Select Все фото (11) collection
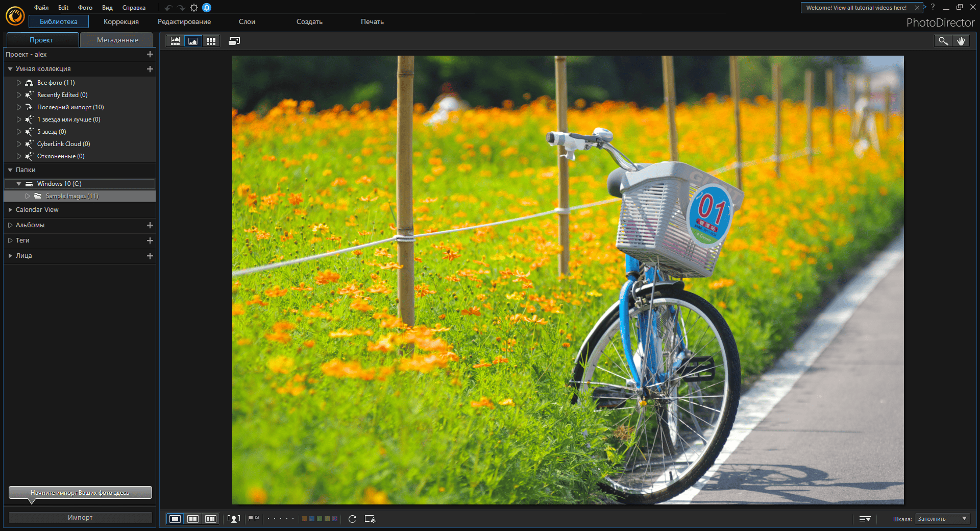The height and width of the screenshot is (531, 980). click(x=56, y=83)
